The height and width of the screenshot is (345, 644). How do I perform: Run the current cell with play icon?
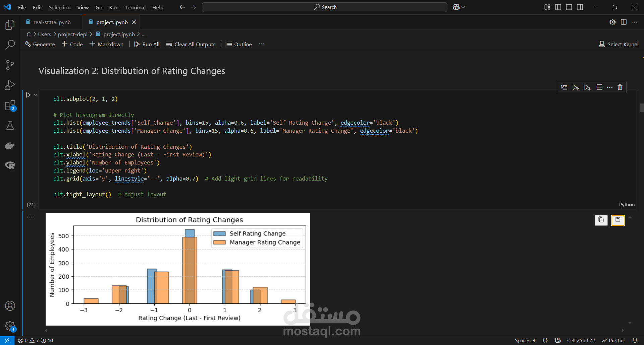[28, 95]
